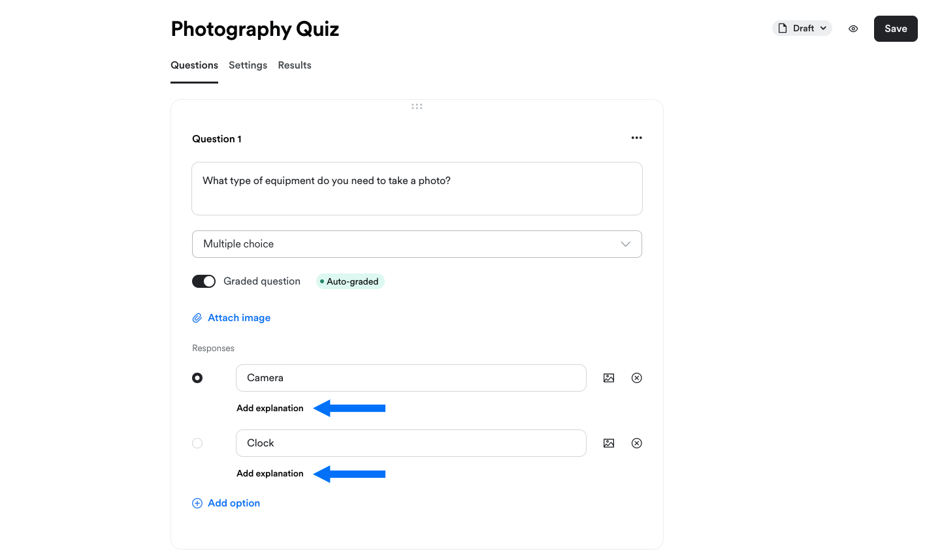The height and width of the screenshot is (560, 942).
Task: Add image to Clock response
Action: click(x=609, y=443)
